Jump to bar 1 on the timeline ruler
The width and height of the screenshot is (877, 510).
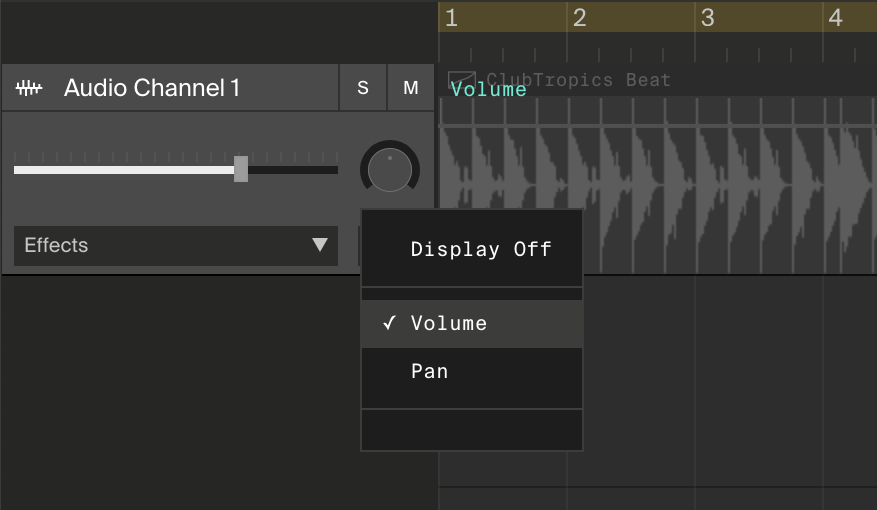point(451,18)
